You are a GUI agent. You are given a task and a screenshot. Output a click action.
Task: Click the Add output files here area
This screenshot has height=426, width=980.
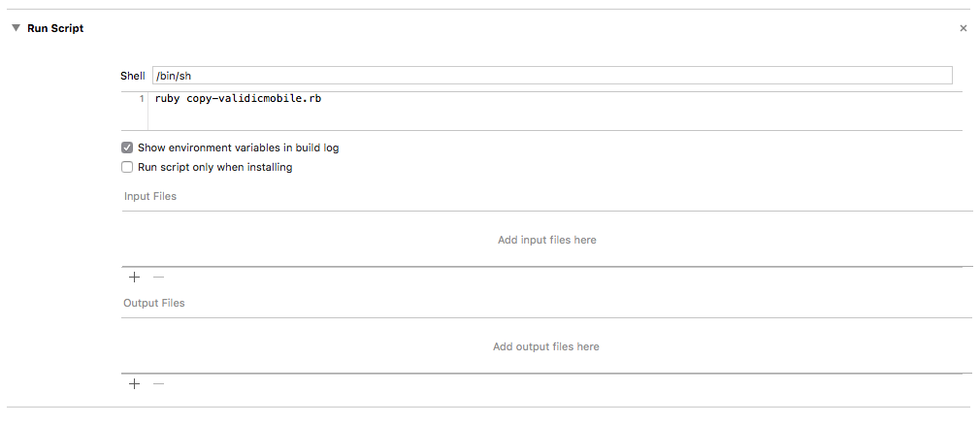[545, 346]
